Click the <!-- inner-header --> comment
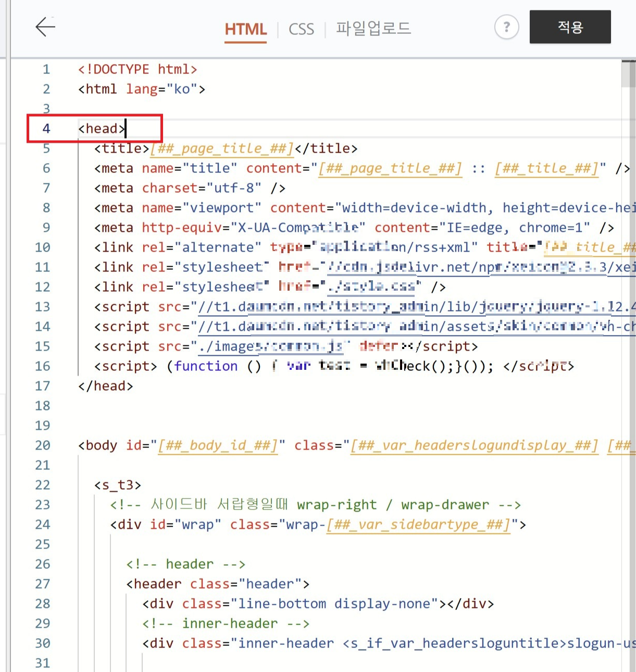The image size is (636, 672). pos(226,624)
